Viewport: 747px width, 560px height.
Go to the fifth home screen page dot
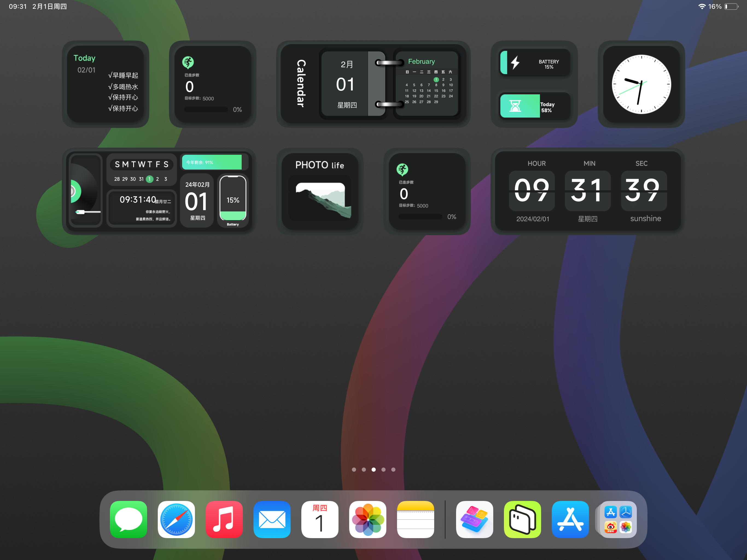click(x=393, y=469)
